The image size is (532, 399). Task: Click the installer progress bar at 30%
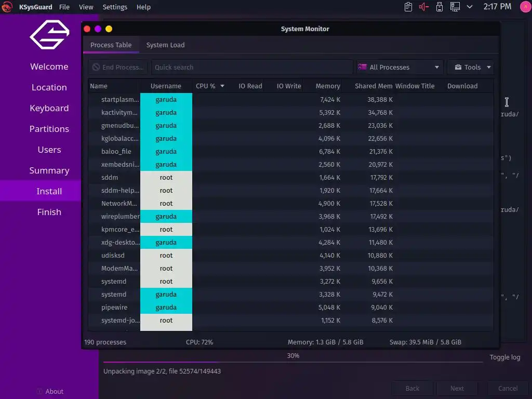(x=293, y=362)
